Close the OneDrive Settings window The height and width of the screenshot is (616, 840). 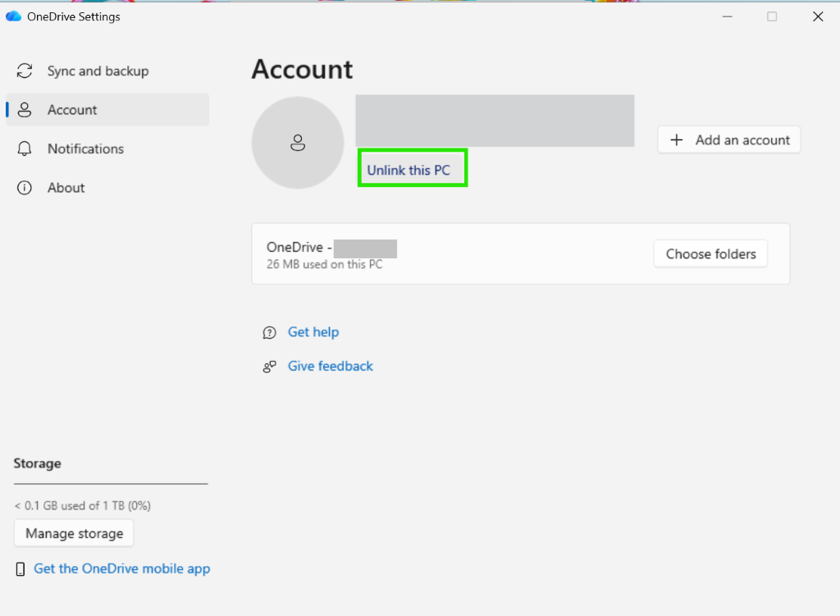pos(818,16)
